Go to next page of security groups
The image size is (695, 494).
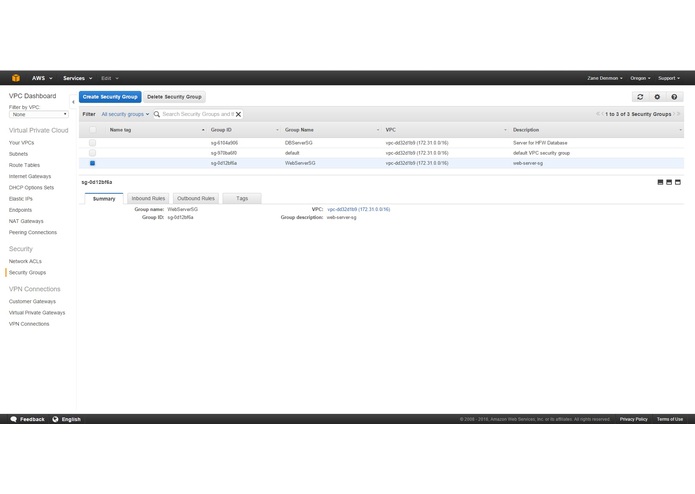point(675,114)
